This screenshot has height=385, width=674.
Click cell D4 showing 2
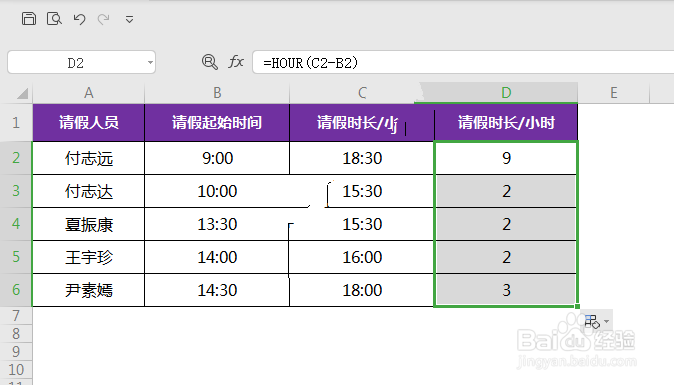click(506, 224)
